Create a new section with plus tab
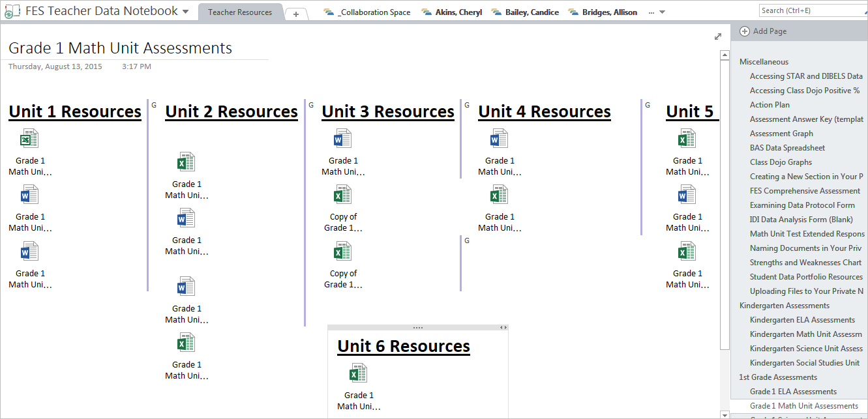The width and height of the screenshot is (868, 419). coord(295,14)
